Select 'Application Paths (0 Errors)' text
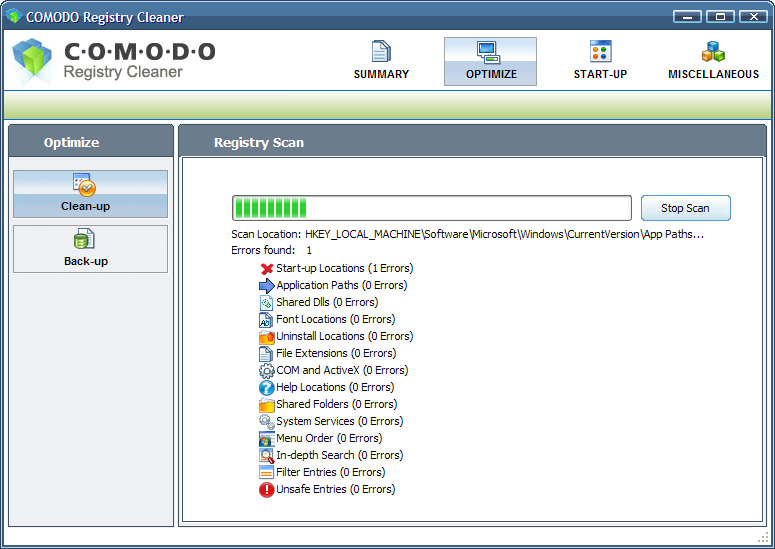775x549 pixels. click(342, 285)
